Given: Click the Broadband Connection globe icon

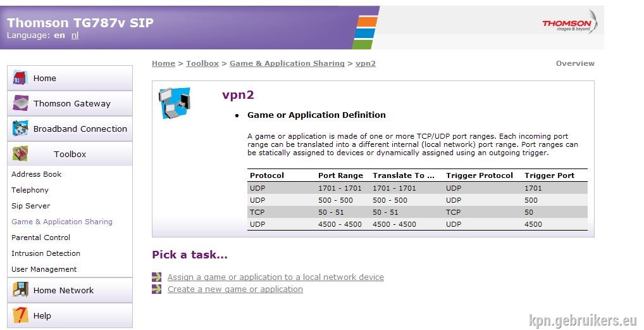Looking at the screenshot, I should pos(20,129).
